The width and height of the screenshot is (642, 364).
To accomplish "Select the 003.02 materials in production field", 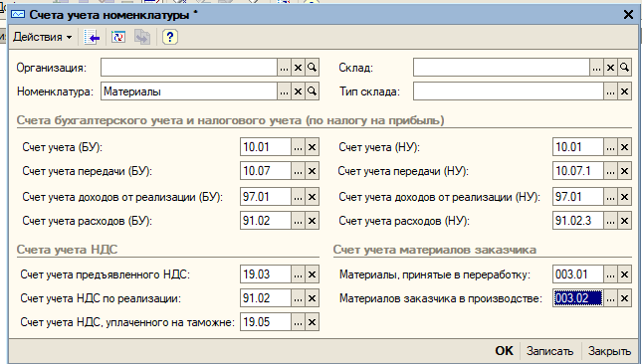I will point(577,298).
